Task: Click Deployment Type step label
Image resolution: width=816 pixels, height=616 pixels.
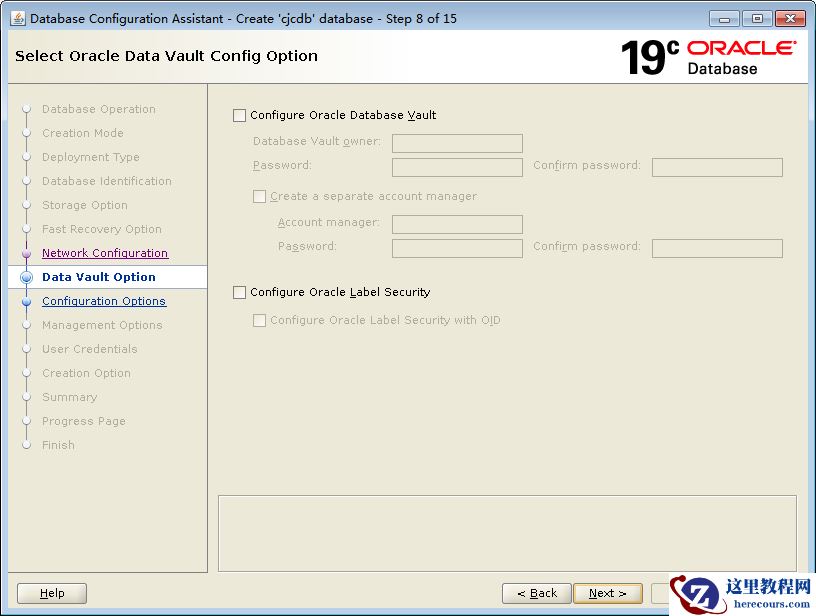Action: tap(91, 157)
